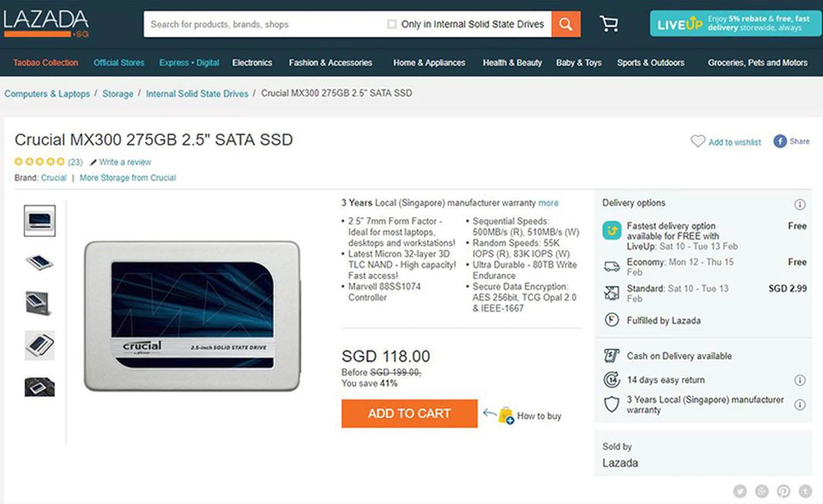Focus the product search input field

(x=264, y=24)
